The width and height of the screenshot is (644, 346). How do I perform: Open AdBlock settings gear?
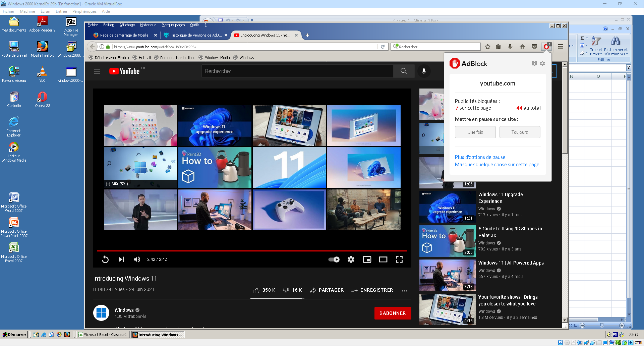(x=542, y=63)
